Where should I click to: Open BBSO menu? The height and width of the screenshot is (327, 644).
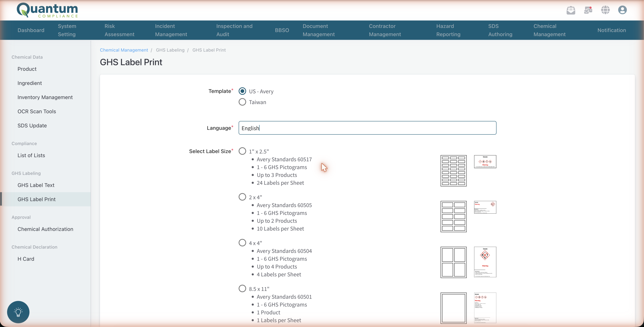pyautogui.click(x=282, y=30)
